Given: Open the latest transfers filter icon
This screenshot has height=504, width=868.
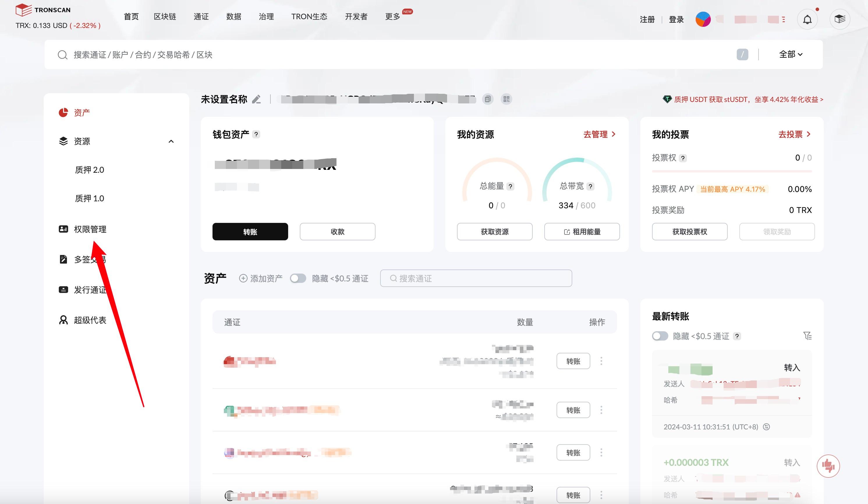Looking at the screenshot, I should point(807,336).
